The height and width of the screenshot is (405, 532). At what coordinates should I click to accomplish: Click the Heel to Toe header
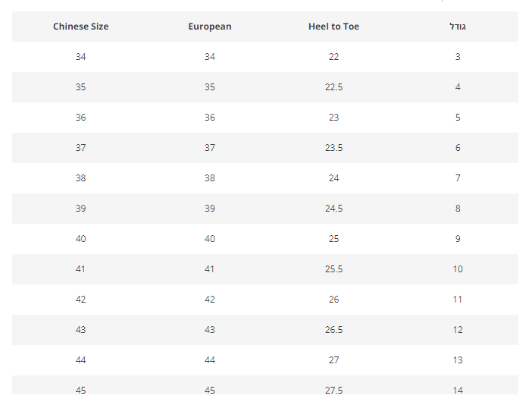333,27
